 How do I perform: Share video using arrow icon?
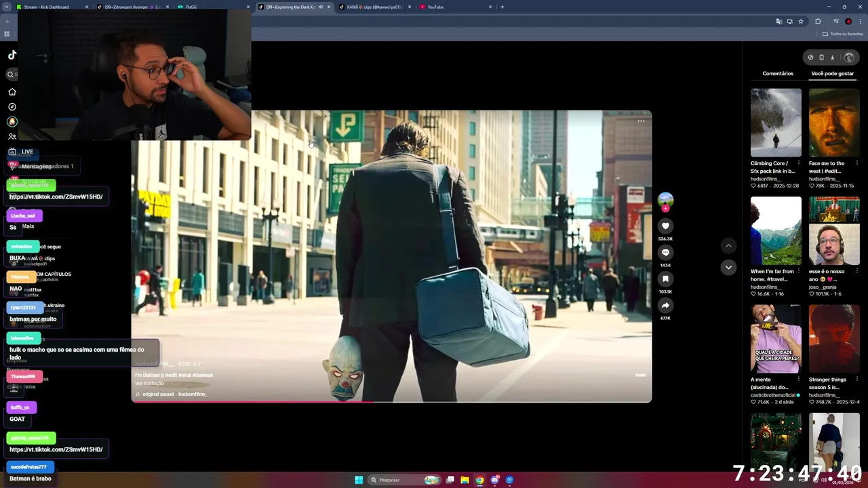coord(665,305)
